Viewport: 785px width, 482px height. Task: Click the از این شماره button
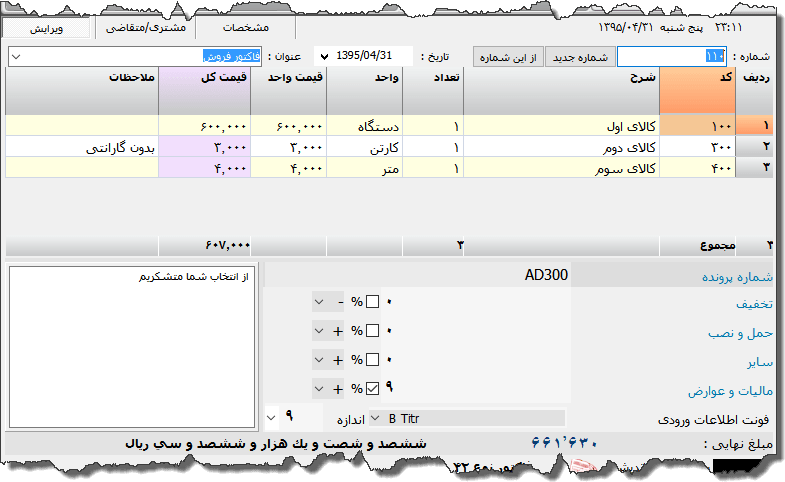point(508,57)
